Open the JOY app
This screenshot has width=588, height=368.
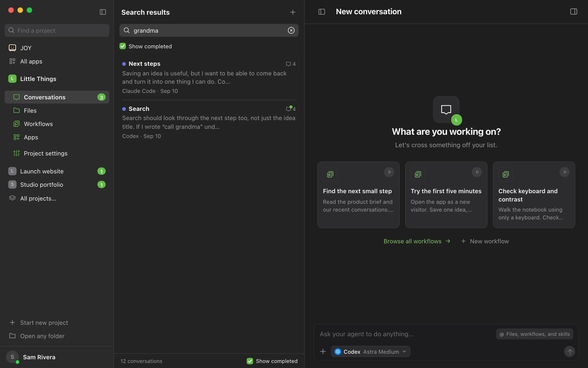point(57,48)
